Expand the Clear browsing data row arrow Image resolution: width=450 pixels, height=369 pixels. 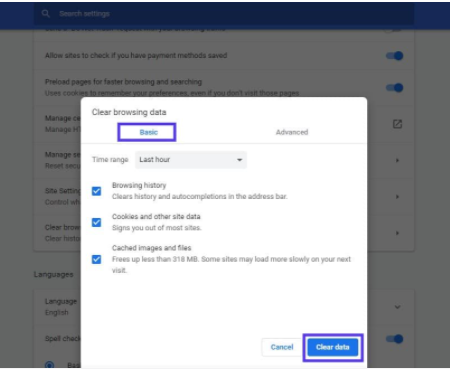(x=397, y=233)
